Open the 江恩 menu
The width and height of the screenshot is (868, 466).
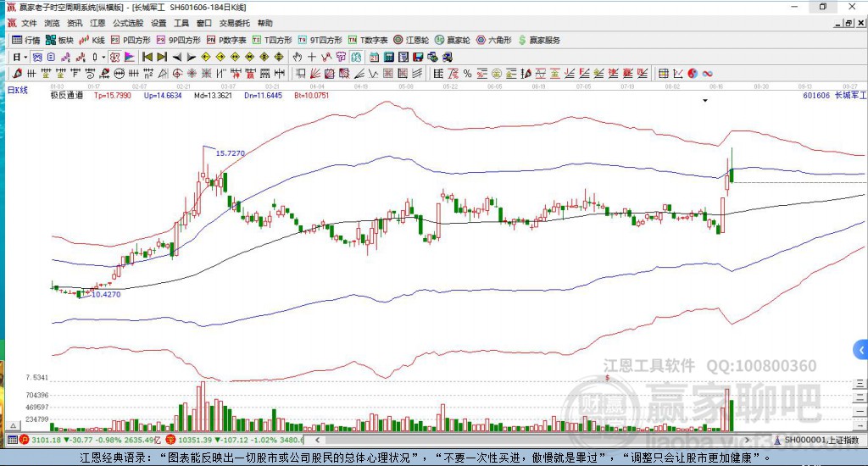point(97,23)
